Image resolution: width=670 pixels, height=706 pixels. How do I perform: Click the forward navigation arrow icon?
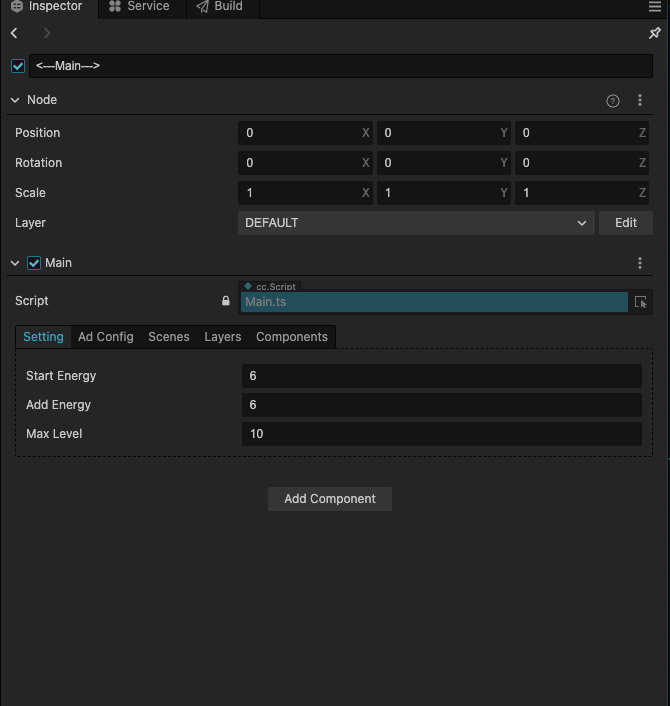click(x=46, y=33)
